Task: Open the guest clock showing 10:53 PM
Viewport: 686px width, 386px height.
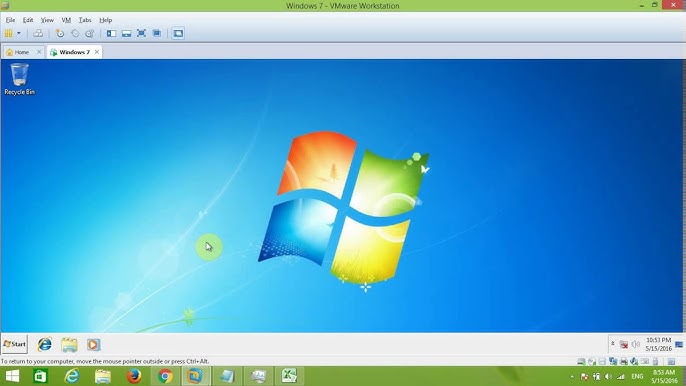Action: pos(658,344)
